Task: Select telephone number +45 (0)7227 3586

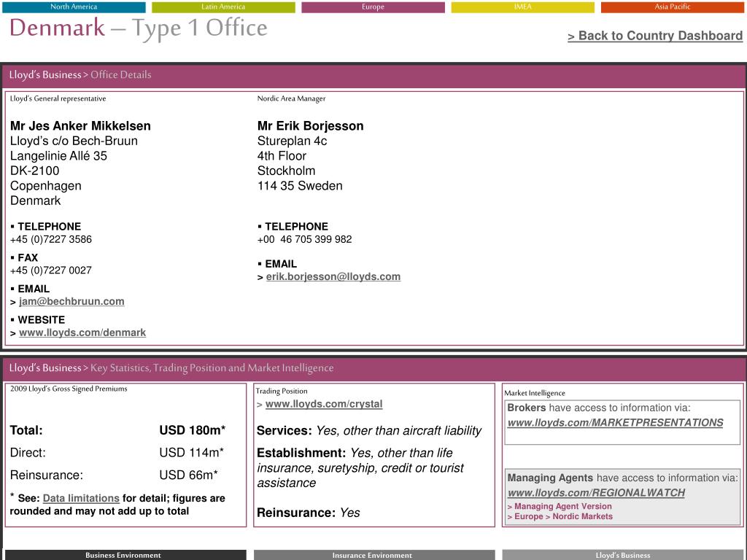Action: [51, 239]
